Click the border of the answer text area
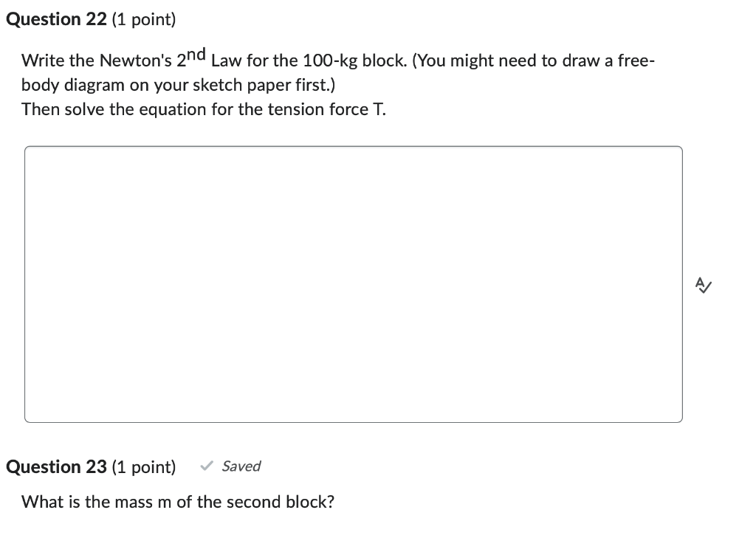756x538 pixels. (x=354, y=147)
